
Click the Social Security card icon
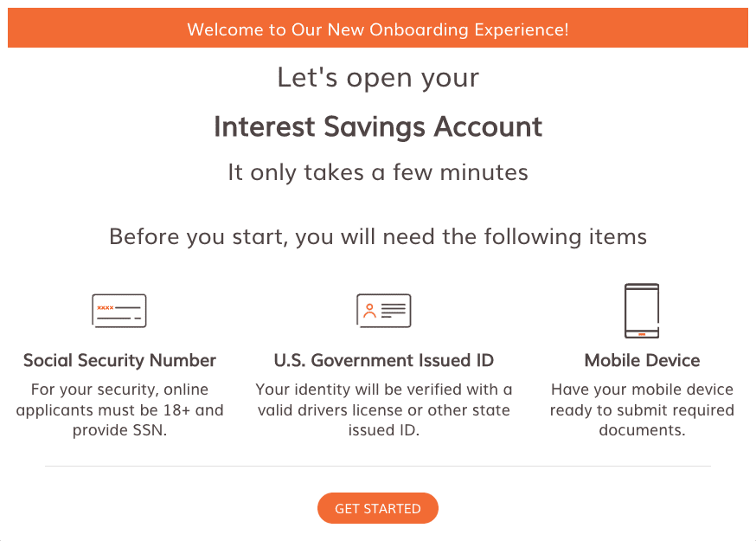coord(119,310)
